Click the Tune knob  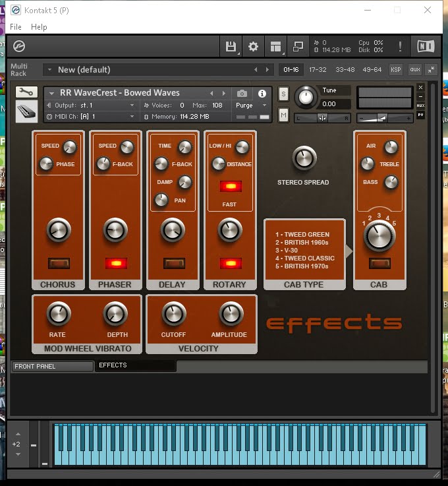(306, 97)
